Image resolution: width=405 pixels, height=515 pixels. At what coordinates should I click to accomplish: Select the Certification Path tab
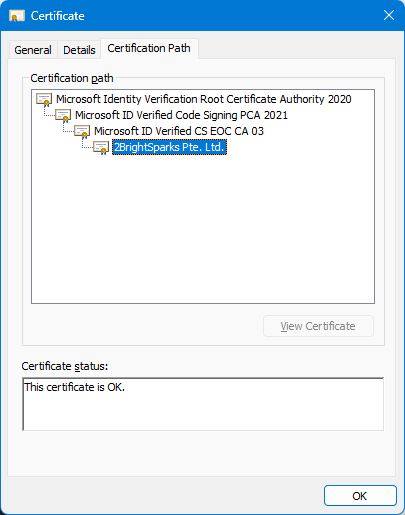coord(149,48)
